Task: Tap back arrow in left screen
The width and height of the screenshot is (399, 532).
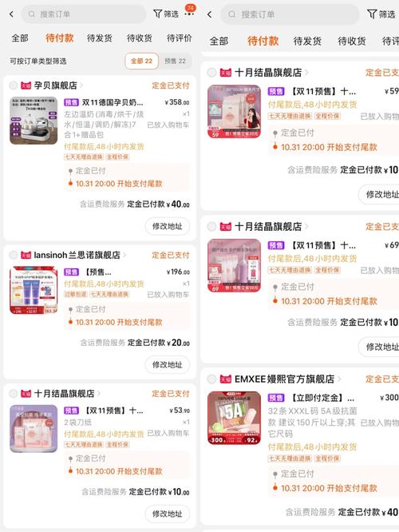Action: tap(11, 14)
